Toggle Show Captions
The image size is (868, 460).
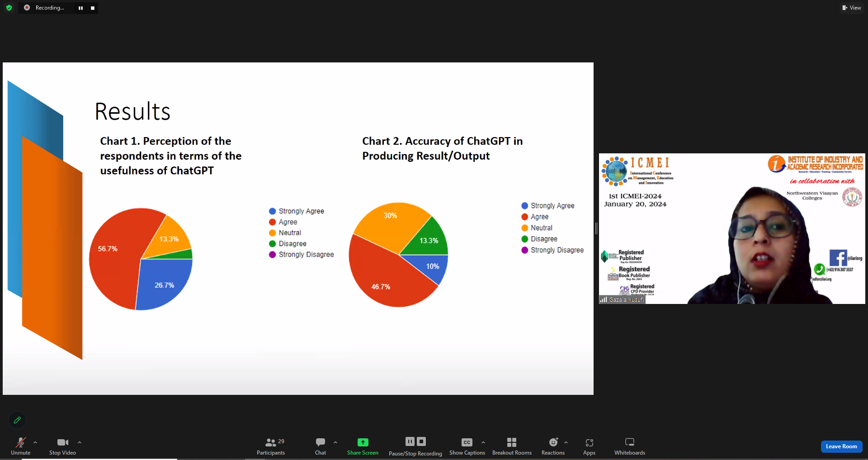467,446
